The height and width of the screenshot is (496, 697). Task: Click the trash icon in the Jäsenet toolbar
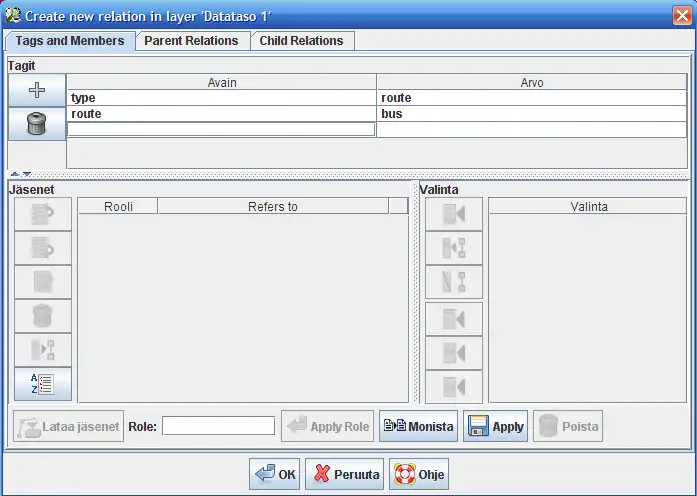coord(42,316)
